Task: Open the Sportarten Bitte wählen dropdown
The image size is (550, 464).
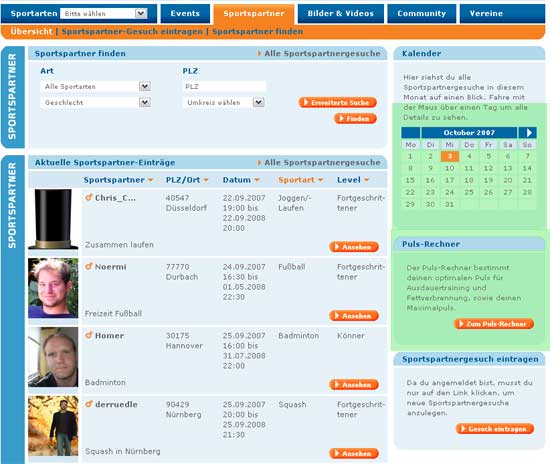Action: (x=104, y=14)
